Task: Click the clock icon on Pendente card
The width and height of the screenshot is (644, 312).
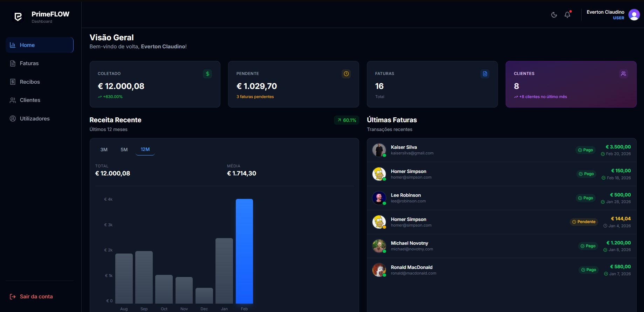Action: click(346, 74)
